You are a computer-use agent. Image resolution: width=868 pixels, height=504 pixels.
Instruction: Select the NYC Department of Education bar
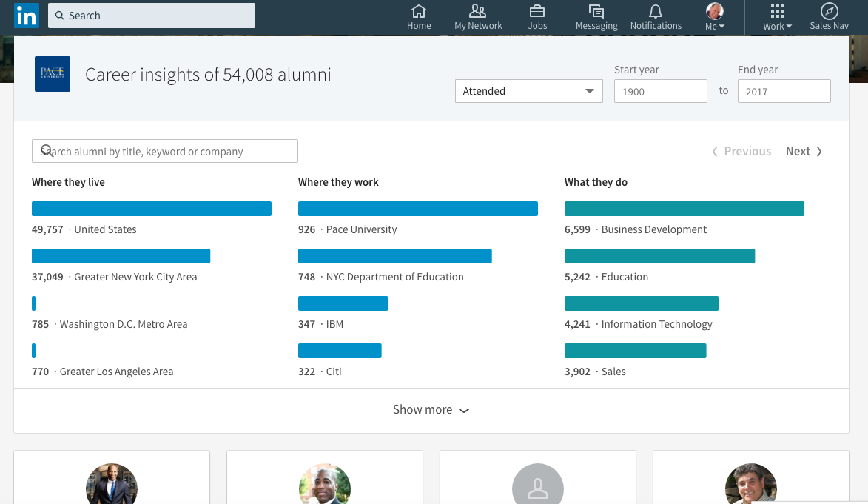click(x=394, y=256)
